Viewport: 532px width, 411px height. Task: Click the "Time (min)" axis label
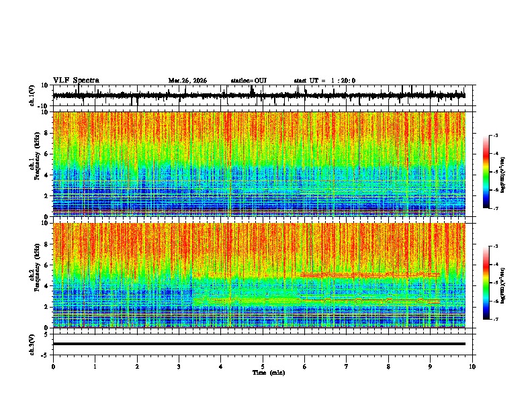pyautogui.click(x=269, y=373)
